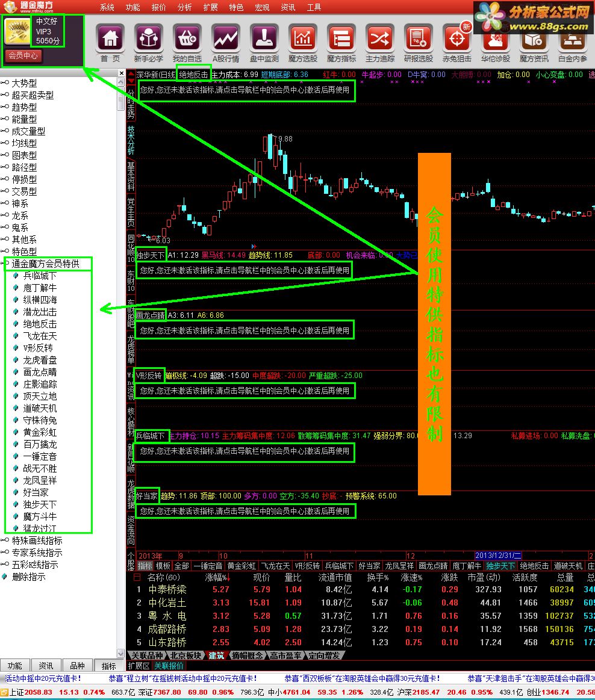595x700 pixels.
Task: Select the 飞龙在天 indicator tab
Action: [x=276, y=566]
